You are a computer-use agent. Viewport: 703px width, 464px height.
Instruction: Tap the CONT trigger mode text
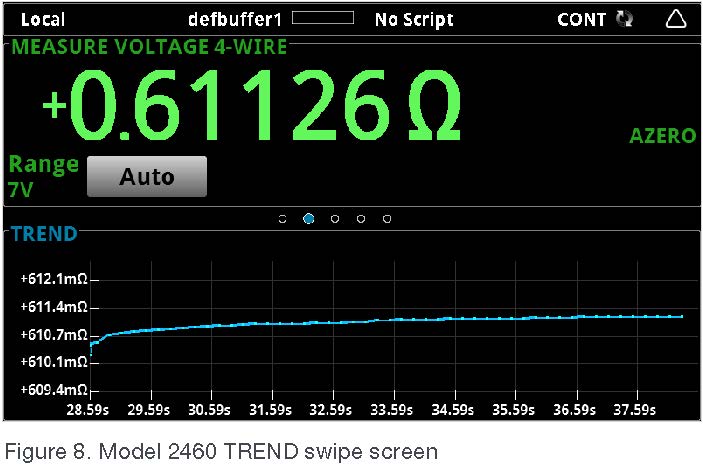tap(581, 19)
